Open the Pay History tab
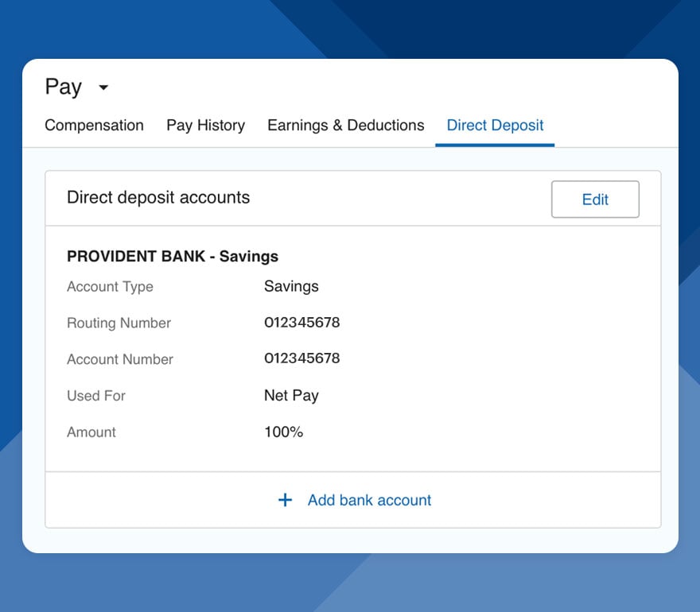Screen dimensions: 700x612 pos(205,126)
